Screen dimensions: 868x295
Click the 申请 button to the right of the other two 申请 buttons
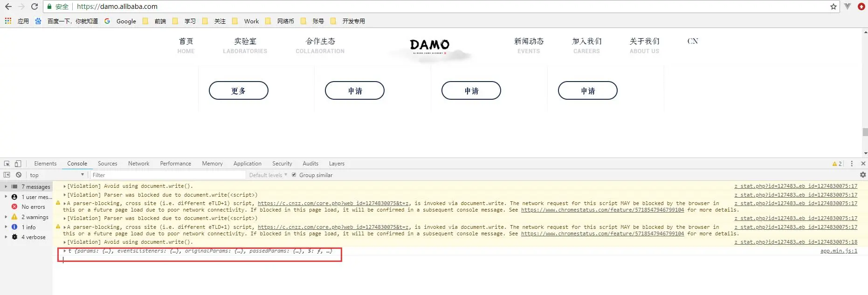click(x=588, y=90)
